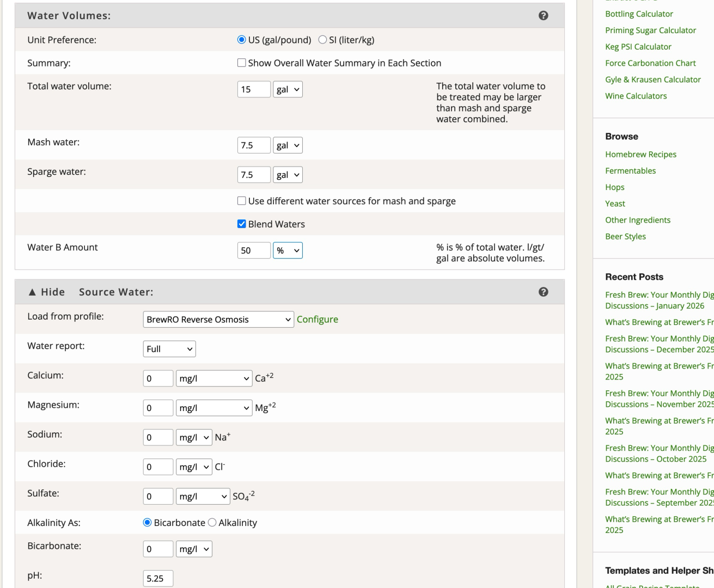Go to Beer Styles page
Image resolution: width=714 pixels, height=588 pixels.
point(625,236)
